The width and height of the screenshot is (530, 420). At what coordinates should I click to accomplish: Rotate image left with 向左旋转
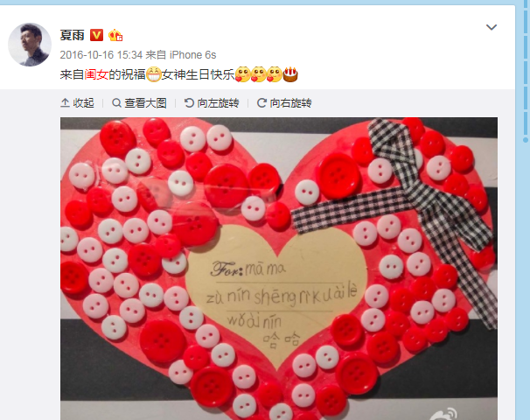(x=212, y=102)
